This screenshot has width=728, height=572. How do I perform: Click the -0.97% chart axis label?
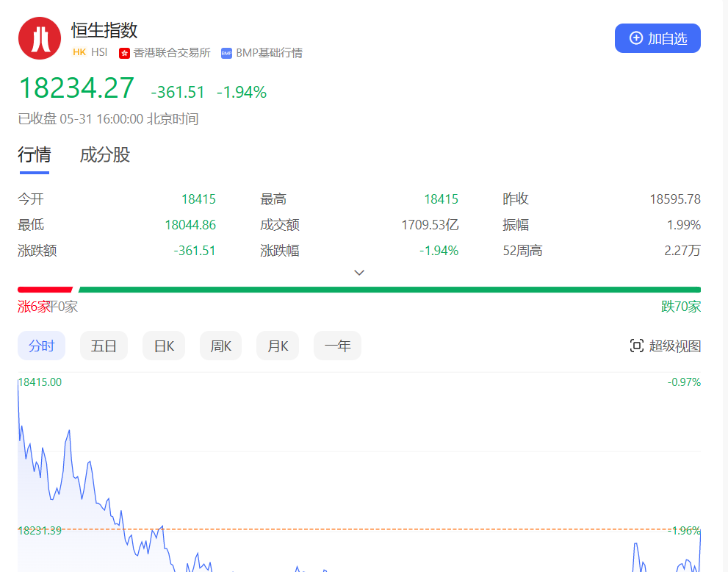pos(684,382)
